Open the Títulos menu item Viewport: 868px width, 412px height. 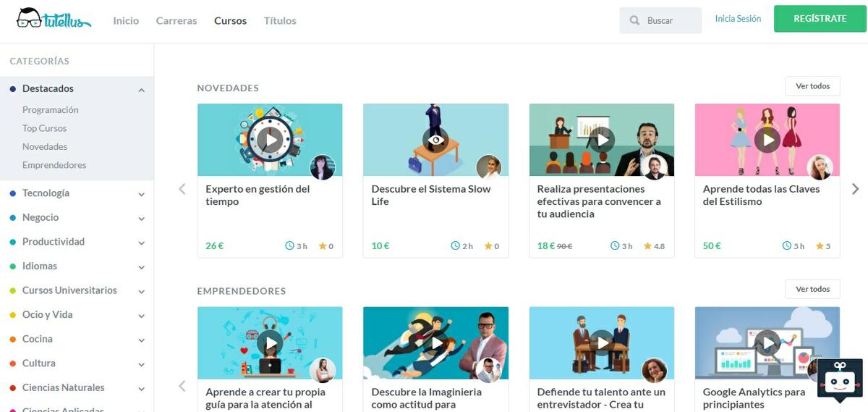pyautogui.click(x=280, y=21)
